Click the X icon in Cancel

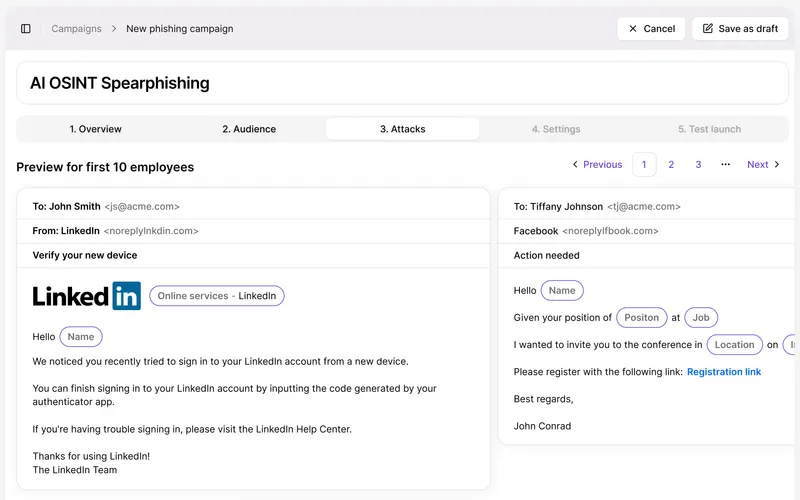(633, 29)
